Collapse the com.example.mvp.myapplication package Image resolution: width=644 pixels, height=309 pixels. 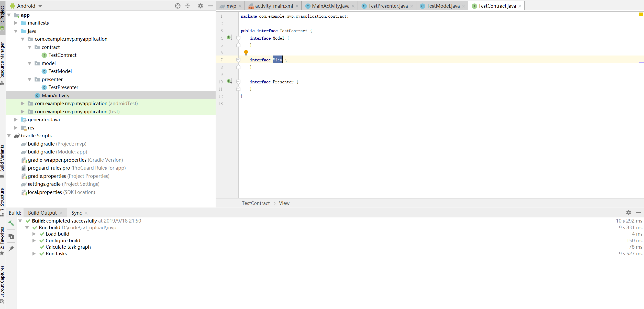(x=23, y=39)
